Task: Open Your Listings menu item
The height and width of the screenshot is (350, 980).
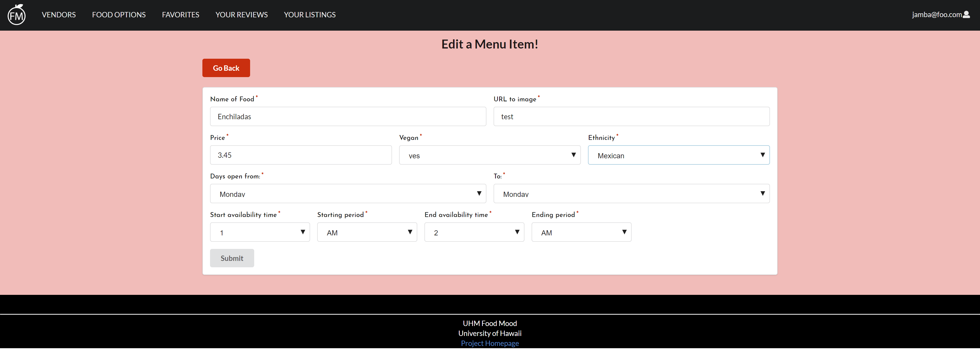Action: point(310,15)
